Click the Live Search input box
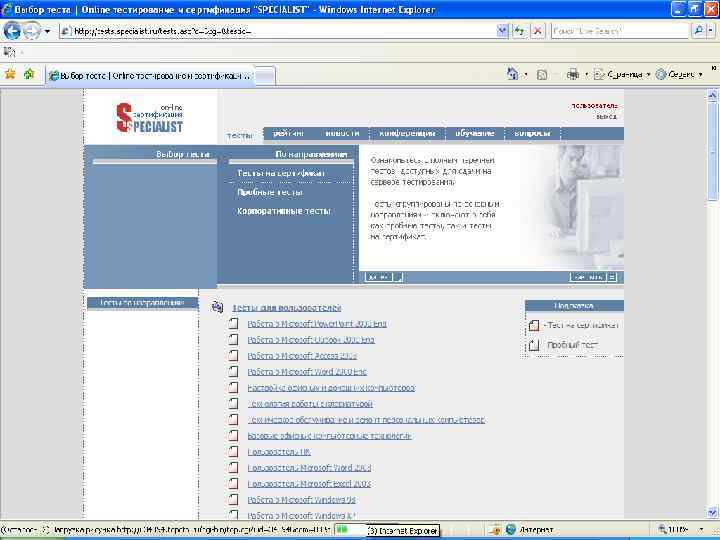Viewport: 720px width, 540px height. pyautogui.click(x=620, y=31)
